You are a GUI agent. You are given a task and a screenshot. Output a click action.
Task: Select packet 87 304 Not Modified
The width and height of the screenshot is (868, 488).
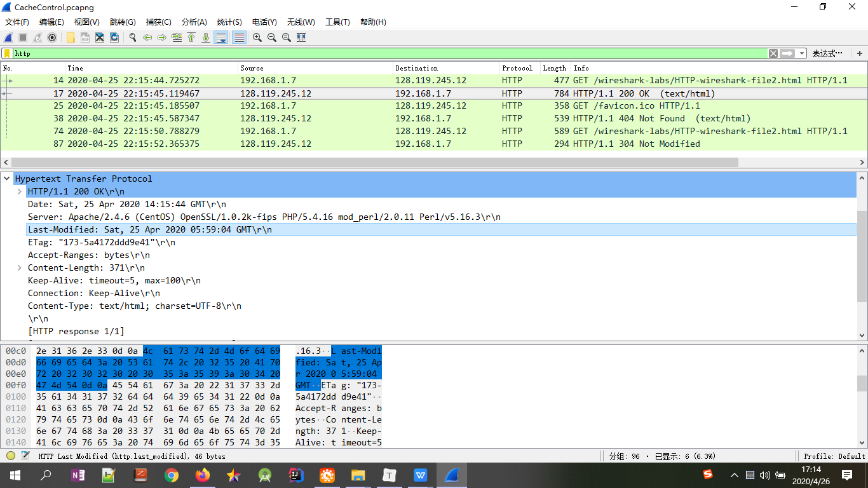[x=433, y=144]
